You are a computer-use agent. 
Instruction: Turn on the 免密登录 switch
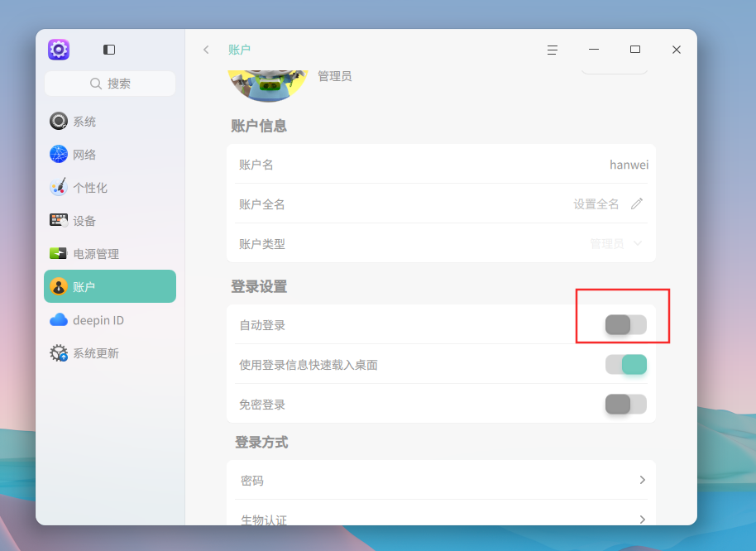(x=626, y=404)
